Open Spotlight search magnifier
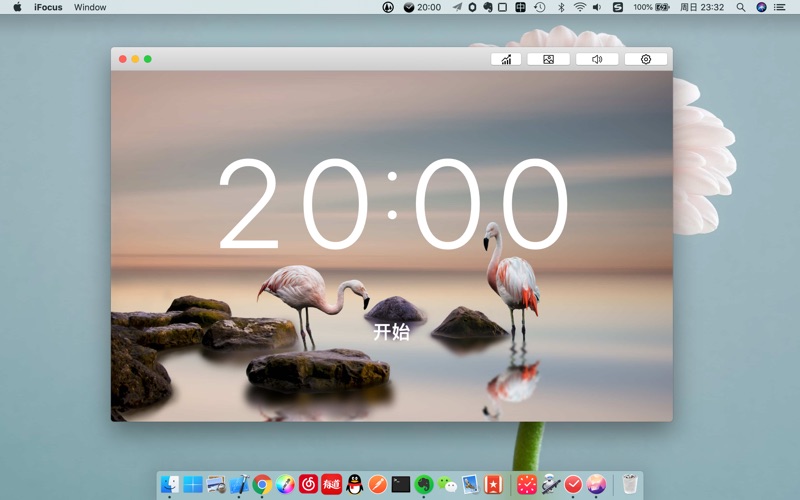Screen dimensions: 800x500 tap(741, 7)
